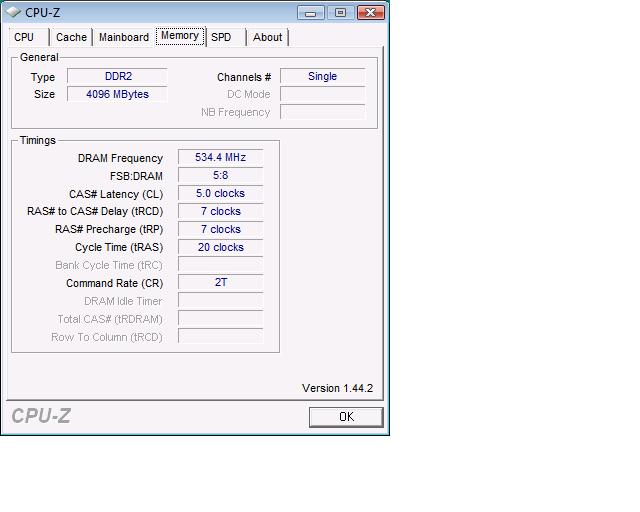Click the Channels # field showing Single
Image resolution: width=640 pixels, height=512 pixels.
click(x=322, y=76)
